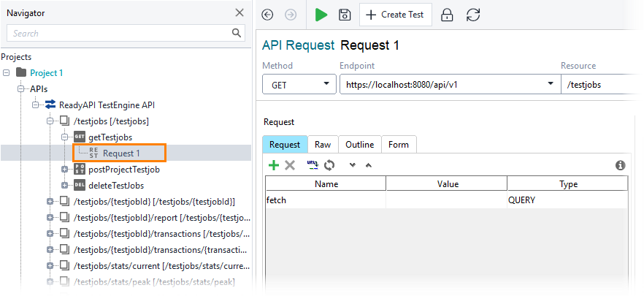Expand the /testjobs/{testjobId}/transactions [/testjobs/... node
This screenshot has width=644, height=296.
click(x=50, y=234)
